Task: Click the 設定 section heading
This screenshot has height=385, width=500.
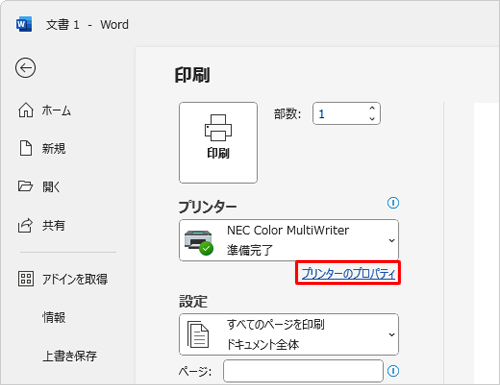Action: pos(193,301)
